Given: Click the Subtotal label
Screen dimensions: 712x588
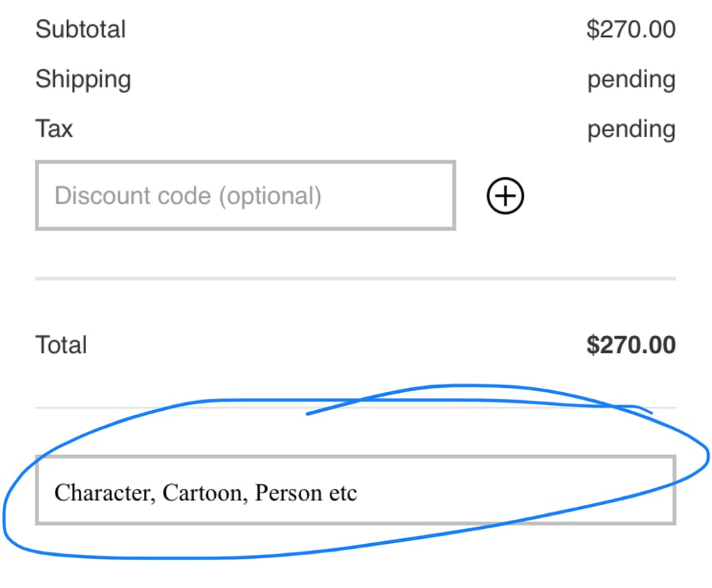Looking at the screenshot, I should coord(80,30).
